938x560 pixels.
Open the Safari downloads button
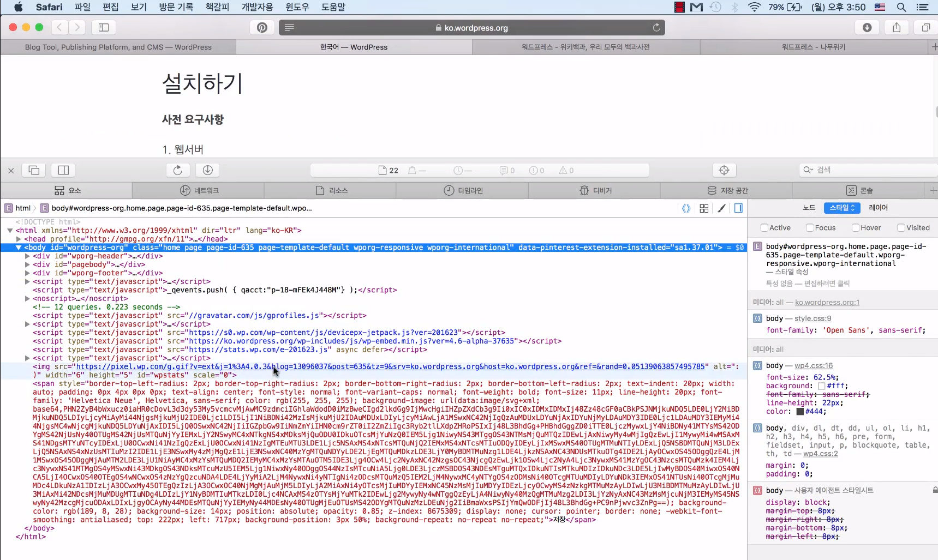867,27
